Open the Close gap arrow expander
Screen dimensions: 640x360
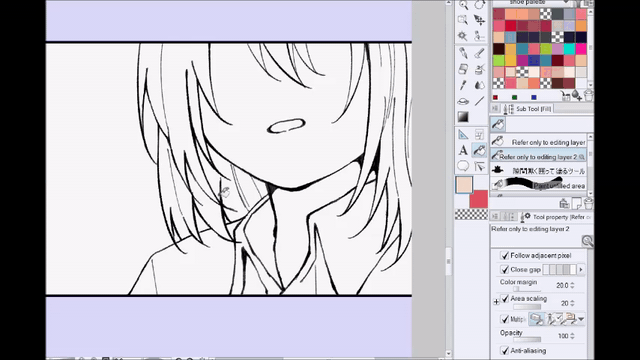tap(581, 269)
